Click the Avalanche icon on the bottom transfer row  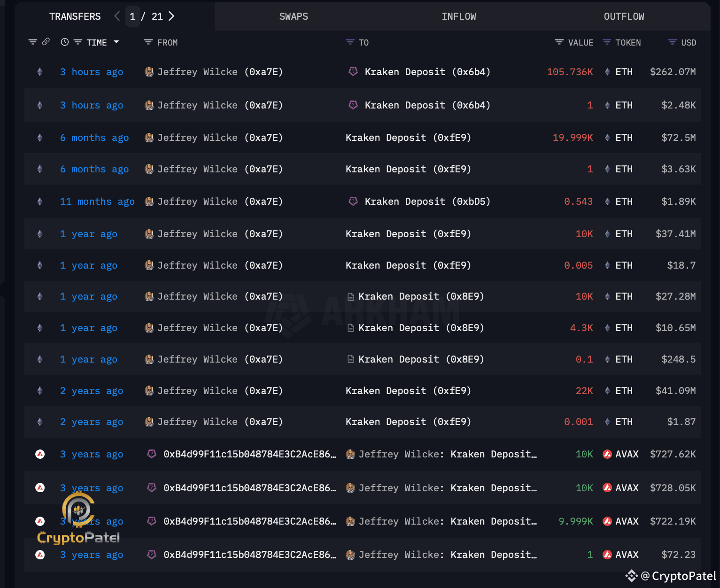[40, 555]
